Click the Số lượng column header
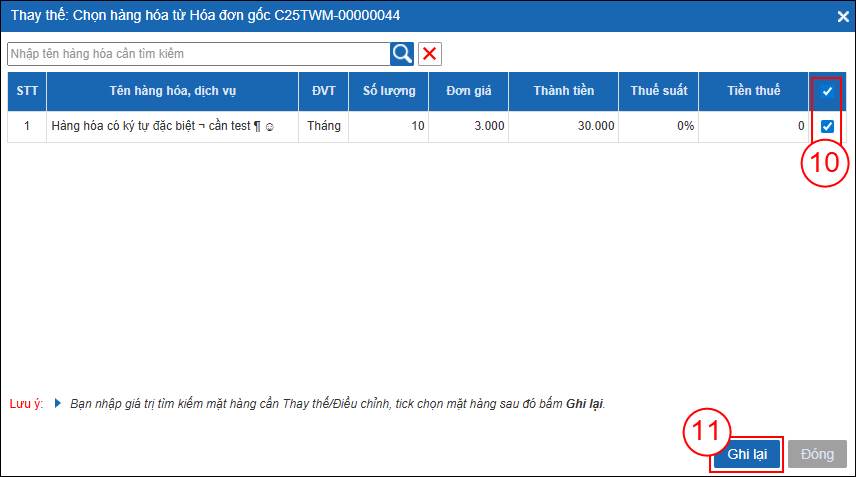This screenshot has height=477, width=856. pyautogui.click(x=389, y=91)
